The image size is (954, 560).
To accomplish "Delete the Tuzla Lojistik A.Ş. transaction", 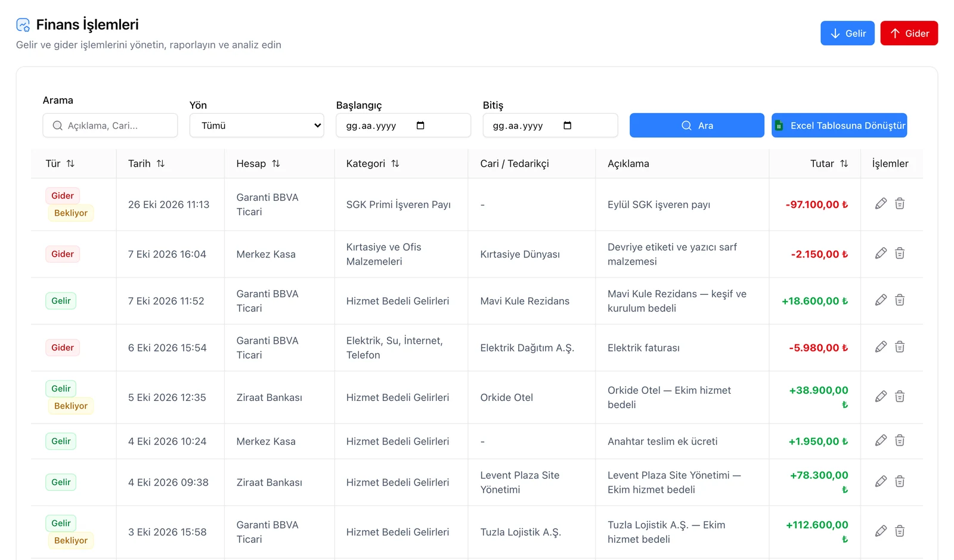I will [900, 531].
